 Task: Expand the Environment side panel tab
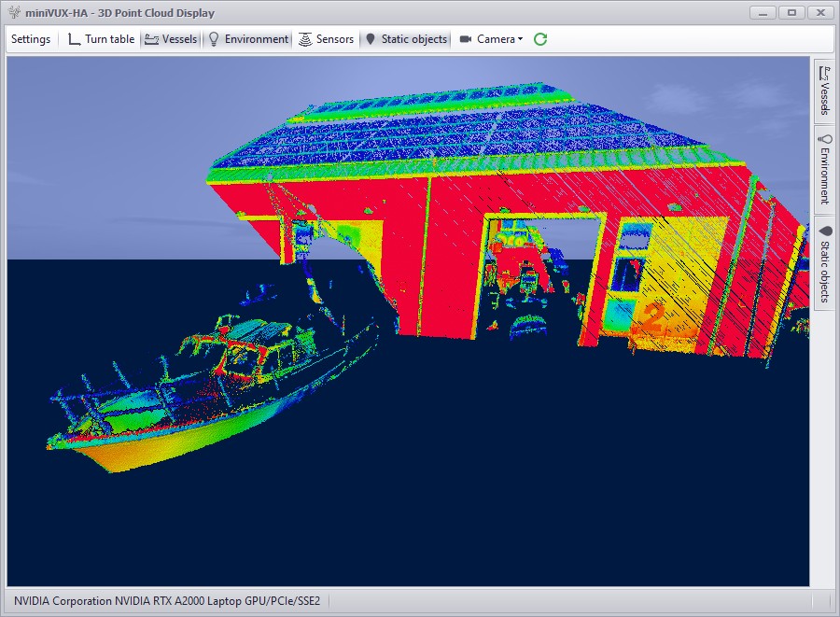pyautogui.click(x=823, y=170)
